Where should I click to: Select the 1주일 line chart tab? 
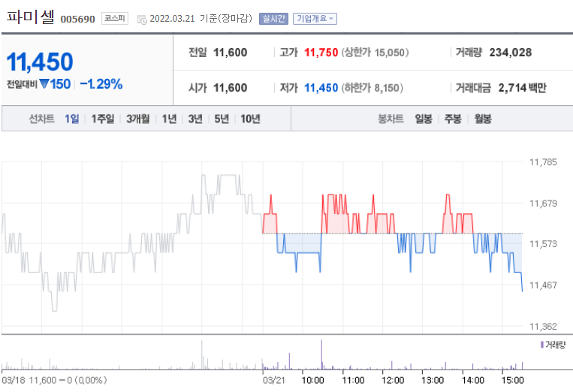[x=103, y=119]
